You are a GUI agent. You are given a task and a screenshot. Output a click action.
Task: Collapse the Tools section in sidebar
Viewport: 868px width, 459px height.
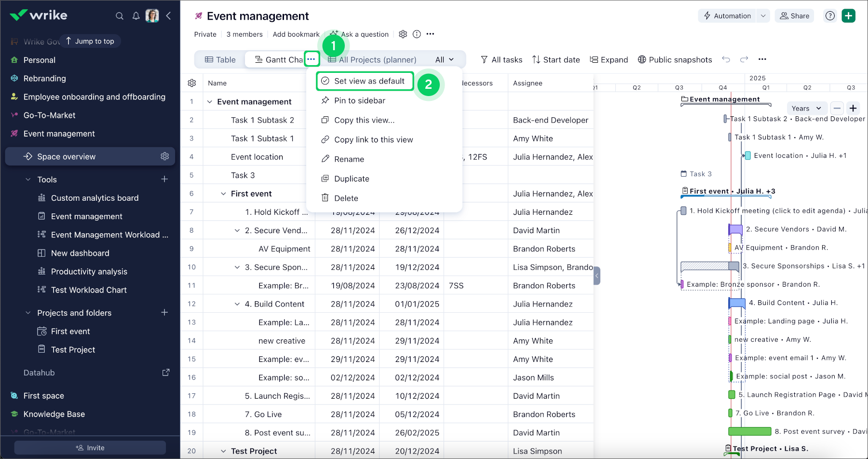(x=28, y=180)
